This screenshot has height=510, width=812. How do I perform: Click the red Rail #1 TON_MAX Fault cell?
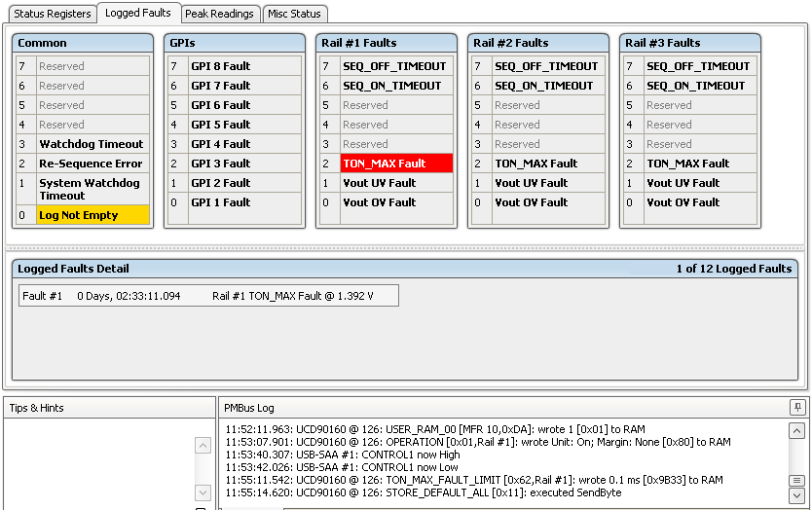coord(393,164)
